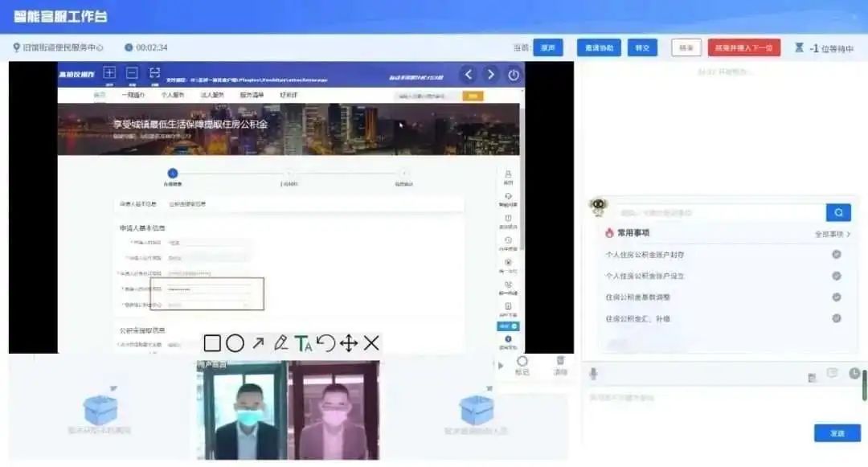Select the left video feed with the teal mask
Viewport: 868px width, 467px height.
[243, 410]
